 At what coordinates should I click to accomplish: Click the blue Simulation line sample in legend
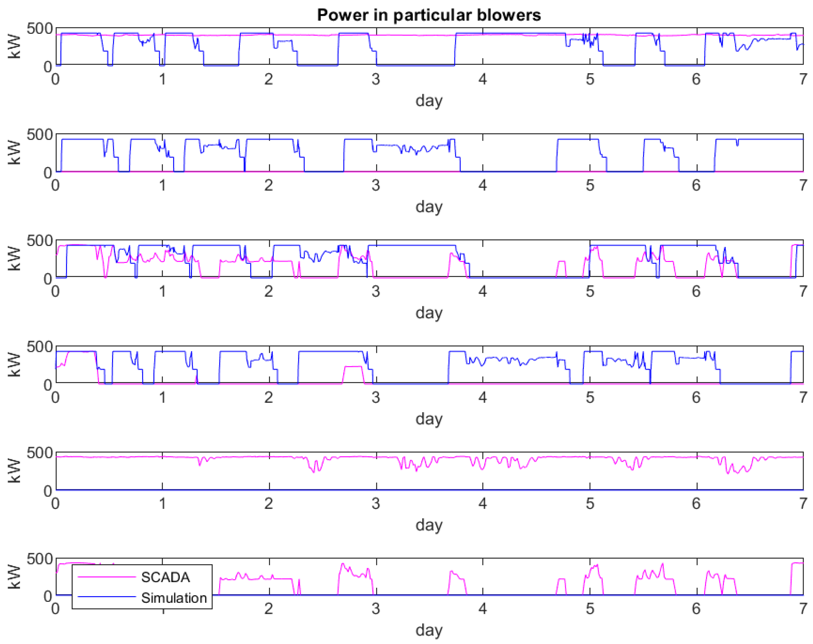pyautogui.click(x=107, y=597)
